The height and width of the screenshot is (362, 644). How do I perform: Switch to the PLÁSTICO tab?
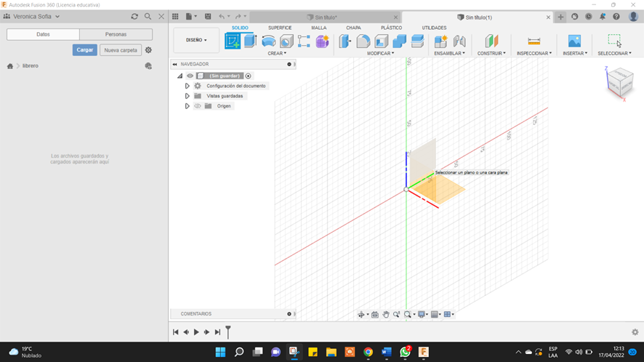click(391, 28)
